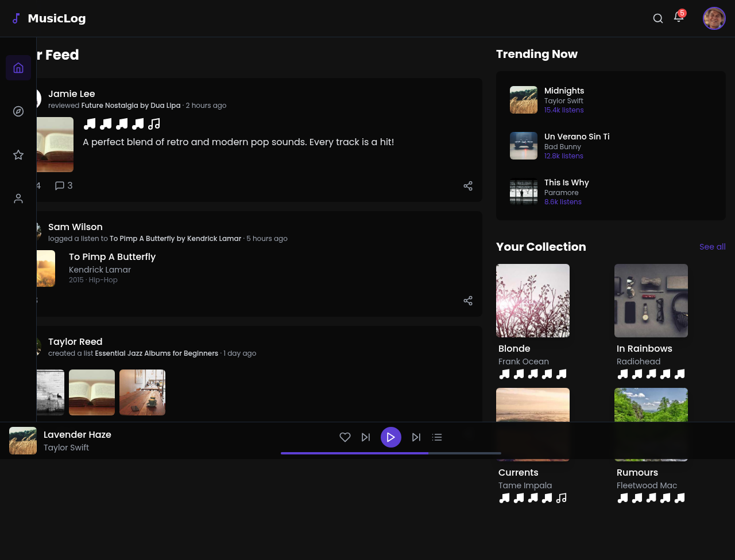The width and height of the screenshot is (735, 560).
Task: Favorite the currently playing track with the heart
Action: coord(345,437)
